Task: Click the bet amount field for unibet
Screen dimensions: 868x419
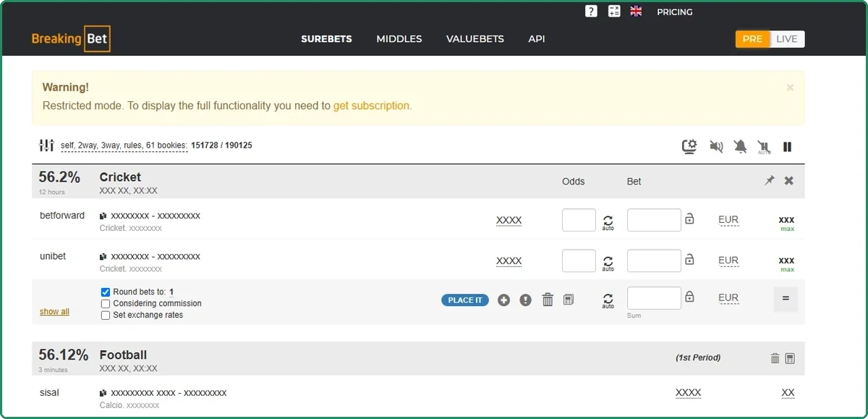Action: pos(654,261)
